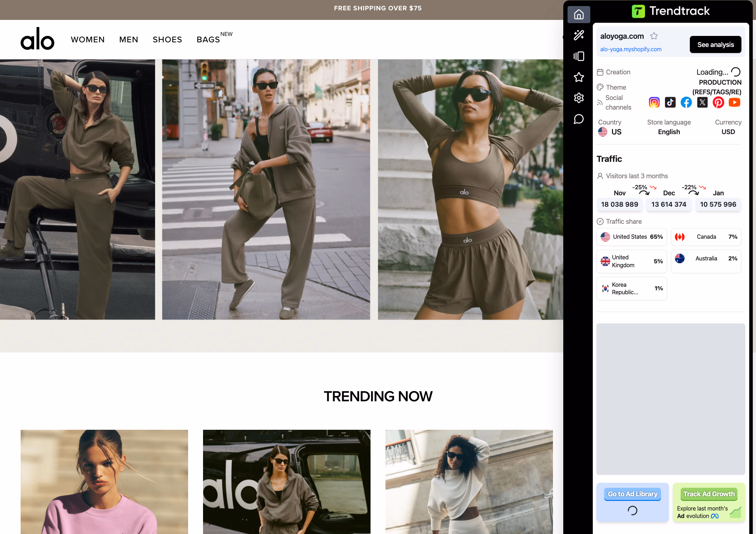Click the aloyoga.com domain title

coord(622,36)
